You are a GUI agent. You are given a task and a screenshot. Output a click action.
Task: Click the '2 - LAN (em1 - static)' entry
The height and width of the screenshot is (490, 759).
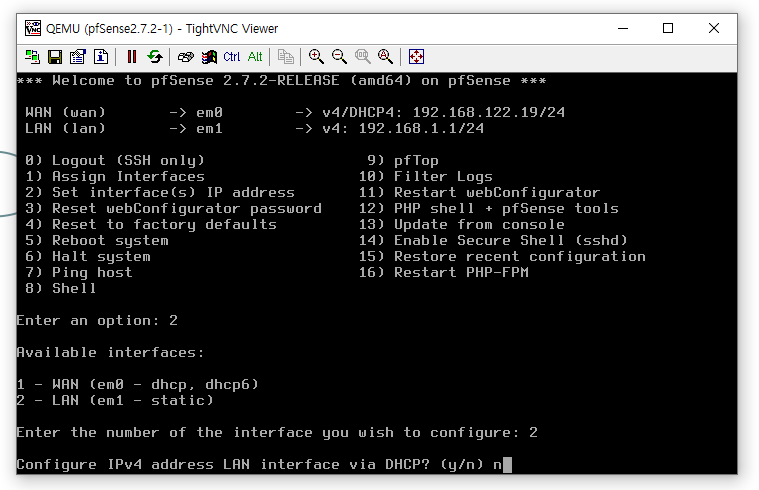click(x=115, y=400)
